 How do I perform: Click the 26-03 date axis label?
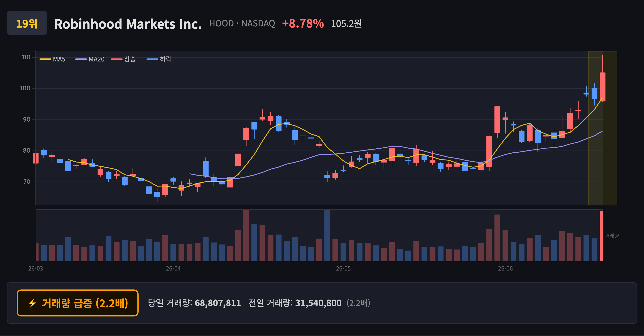pos(35,268)
